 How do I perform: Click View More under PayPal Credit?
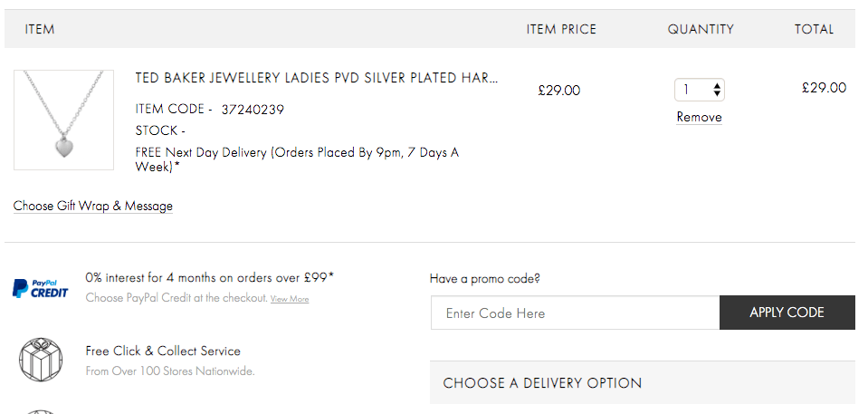point(290,299)
